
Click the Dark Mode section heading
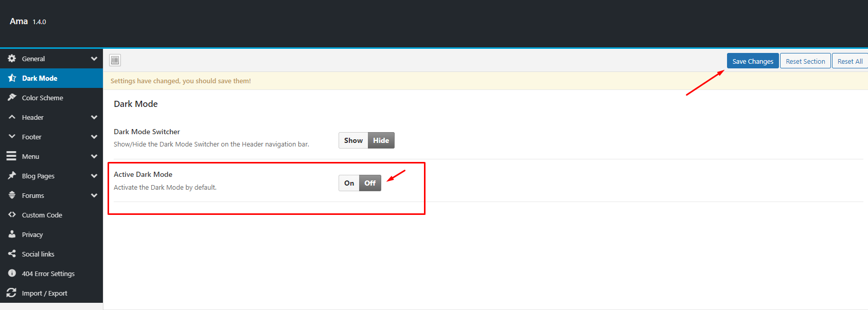pyautogui.click(x=136, y=104)
